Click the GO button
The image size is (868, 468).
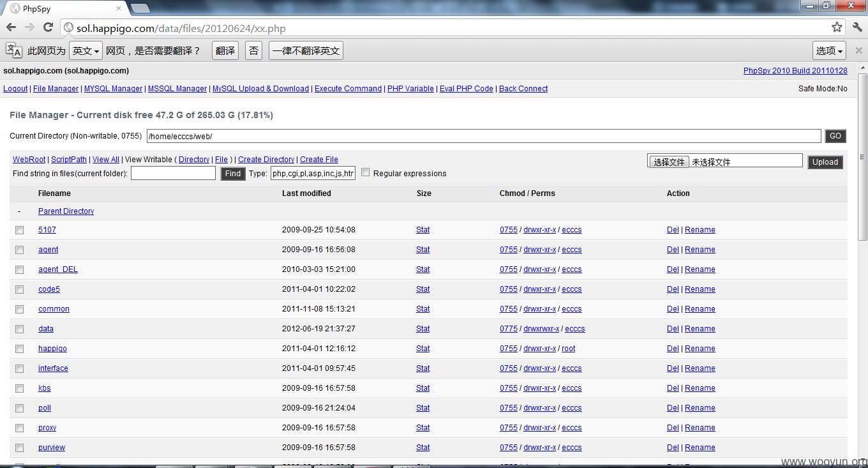pos(835,136)
